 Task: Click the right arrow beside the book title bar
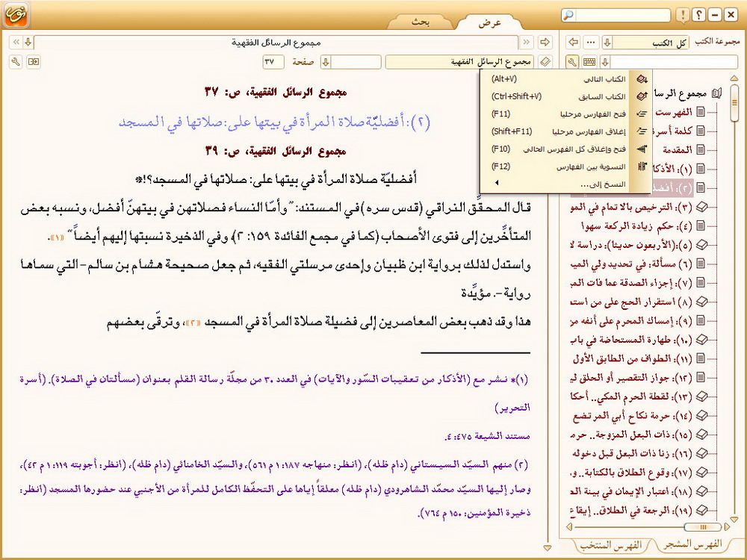tap(545, 42)
